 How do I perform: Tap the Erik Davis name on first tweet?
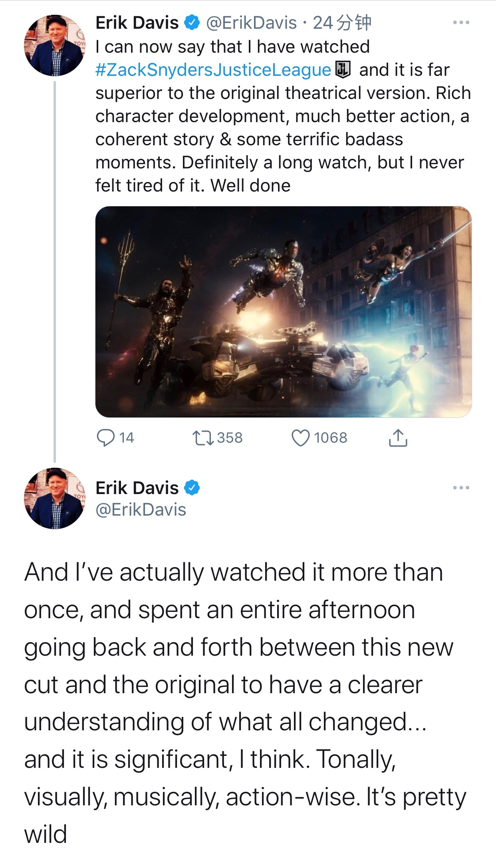coord(137,23)
